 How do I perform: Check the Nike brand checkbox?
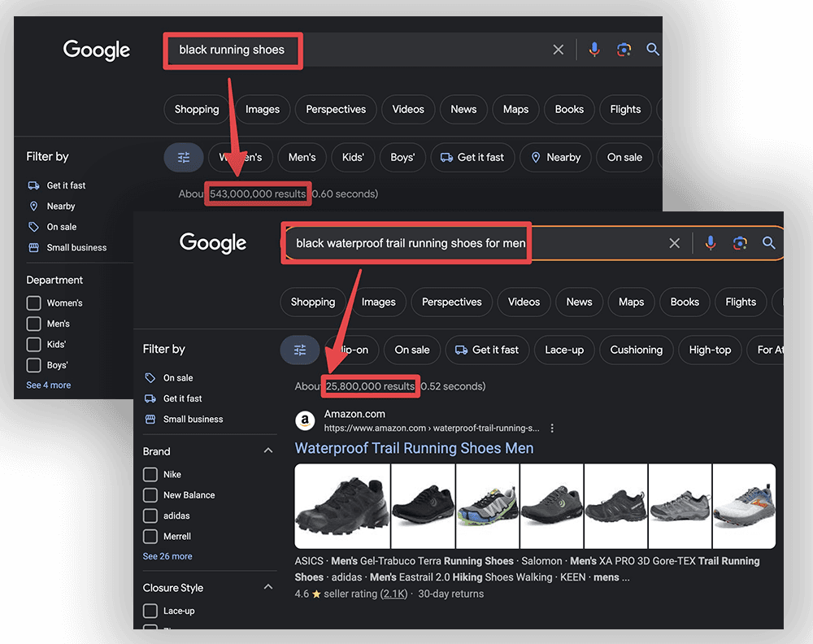coord(150,474)
